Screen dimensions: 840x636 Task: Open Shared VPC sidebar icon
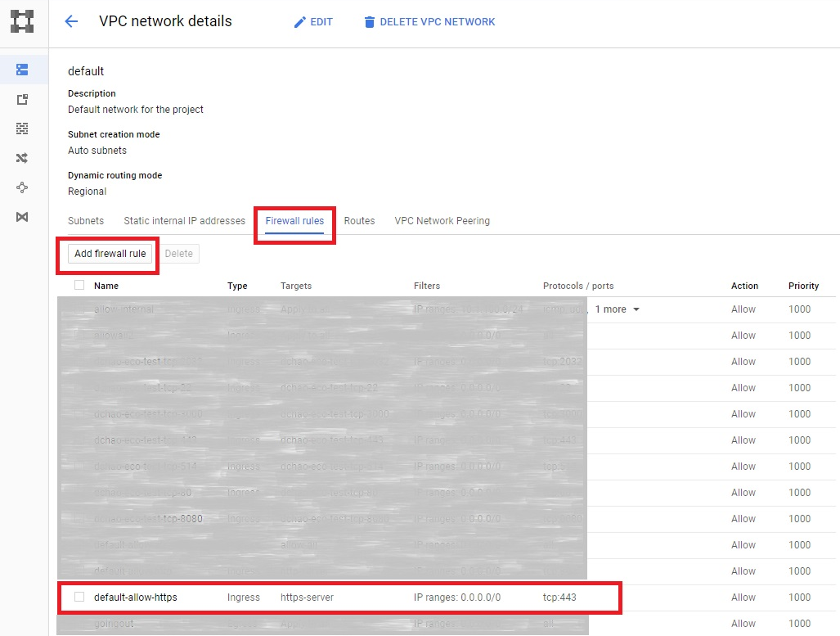coord(22,217)
